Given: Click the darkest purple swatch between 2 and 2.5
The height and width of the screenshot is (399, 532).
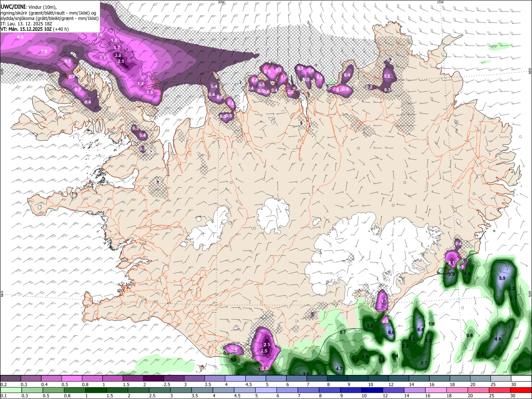Looking at the screenshot, I should [x=153, y=379].
